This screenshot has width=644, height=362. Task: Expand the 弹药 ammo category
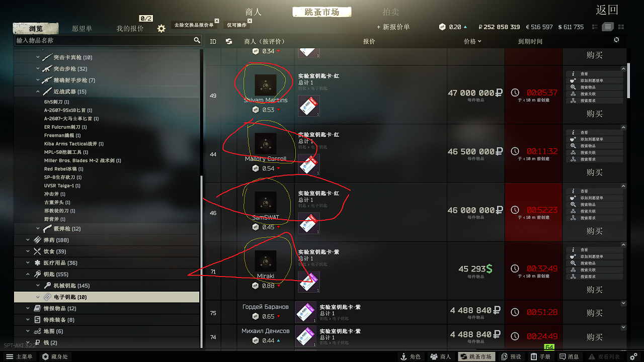28,240
